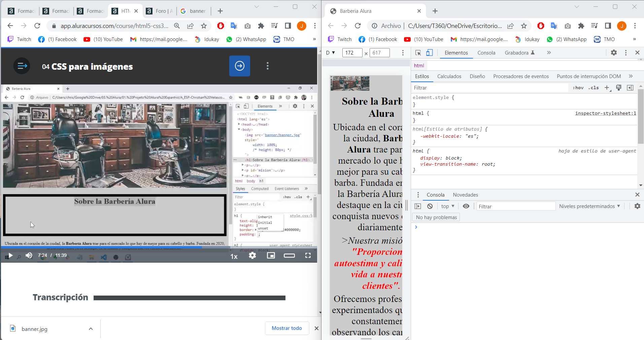644x340 pixels.
Task: Select the Diseño styles tab
Action: click(x=477, y=76)
